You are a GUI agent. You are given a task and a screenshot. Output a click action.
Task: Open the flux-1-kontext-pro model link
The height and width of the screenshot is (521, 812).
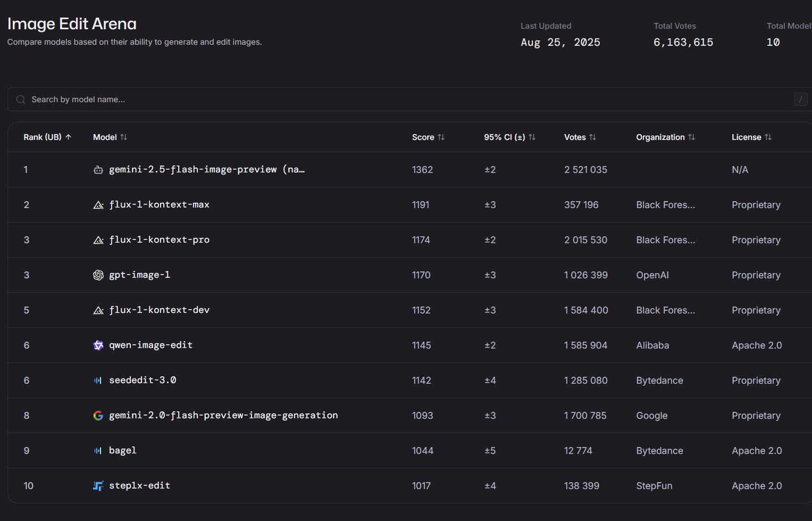[159, 240]
